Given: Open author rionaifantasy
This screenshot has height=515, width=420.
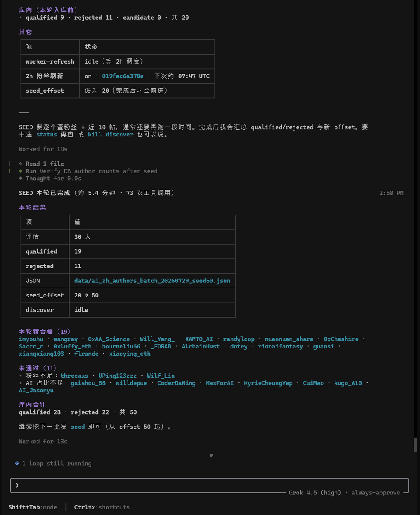Looking at the screenshot, I should pyautogui.click(x=280, y=346).
